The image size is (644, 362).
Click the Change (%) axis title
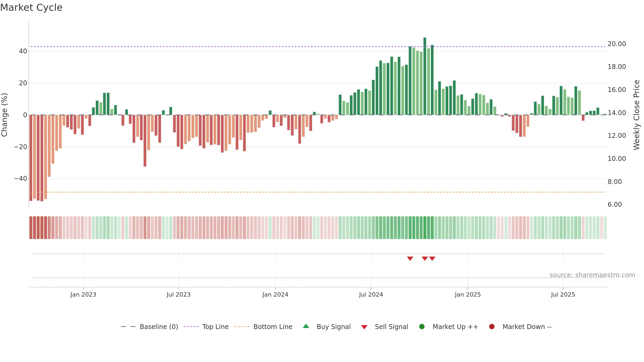[4, 115]
